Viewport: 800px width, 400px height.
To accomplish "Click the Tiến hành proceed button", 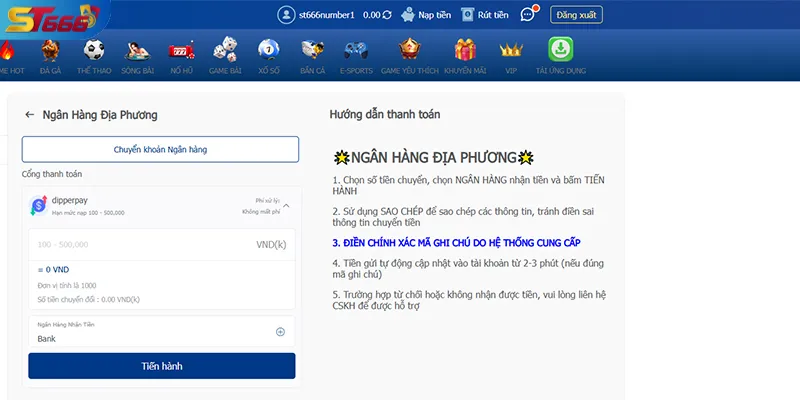I will click(x=162, y=366).
